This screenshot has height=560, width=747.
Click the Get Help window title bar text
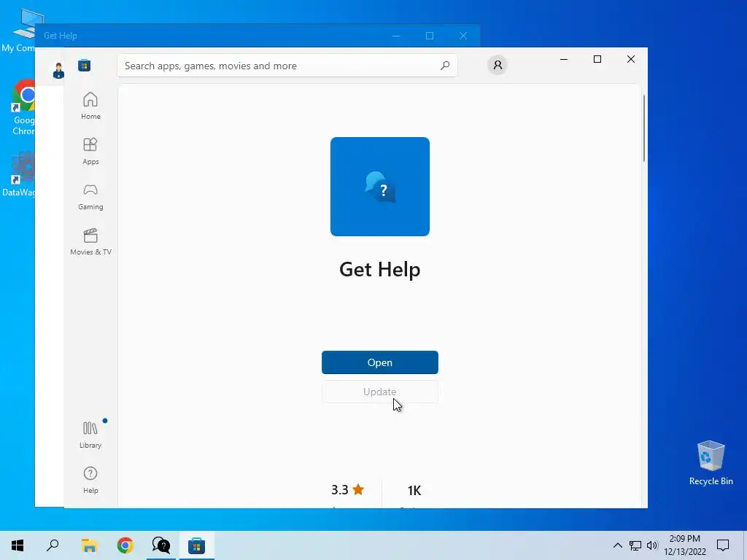tap(60, 36)
